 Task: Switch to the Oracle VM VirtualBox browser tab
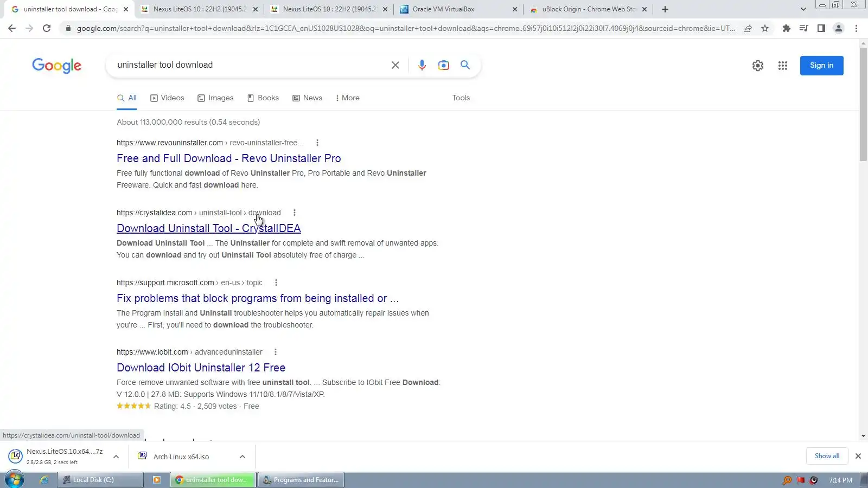(459, 9)
